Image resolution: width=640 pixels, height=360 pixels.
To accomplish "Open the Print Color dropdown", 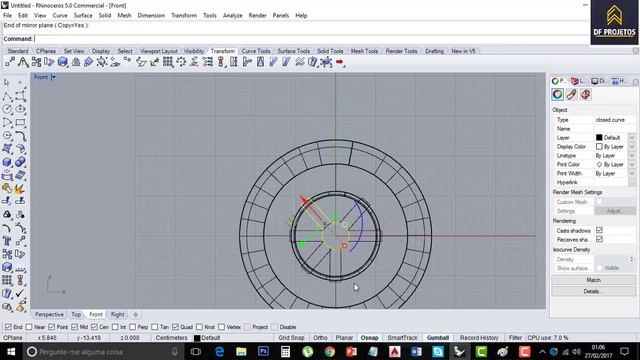I will (632, 164).
